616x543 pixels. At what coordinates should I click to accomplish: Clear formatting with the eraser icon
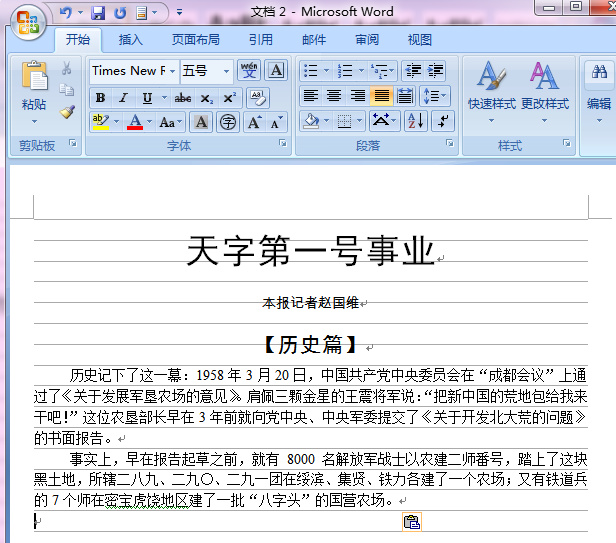[x=258, y=97]
